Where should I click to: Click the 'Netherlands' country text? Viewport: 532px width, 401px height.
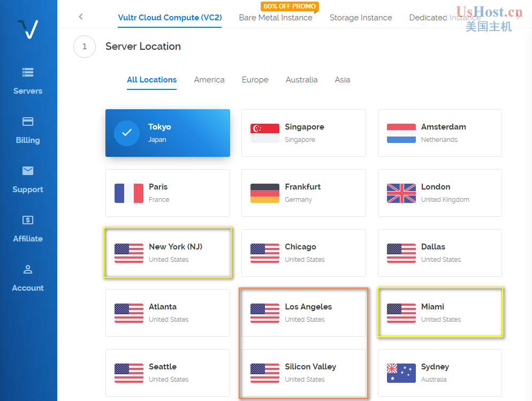click(439, 139)
